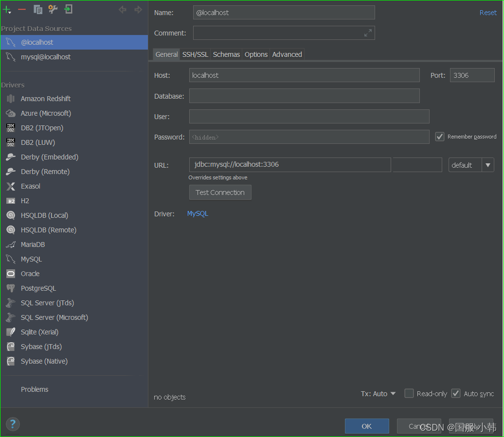
Task: Select Sqlite (Xerial) driver
Action: [x=74, y=332]
